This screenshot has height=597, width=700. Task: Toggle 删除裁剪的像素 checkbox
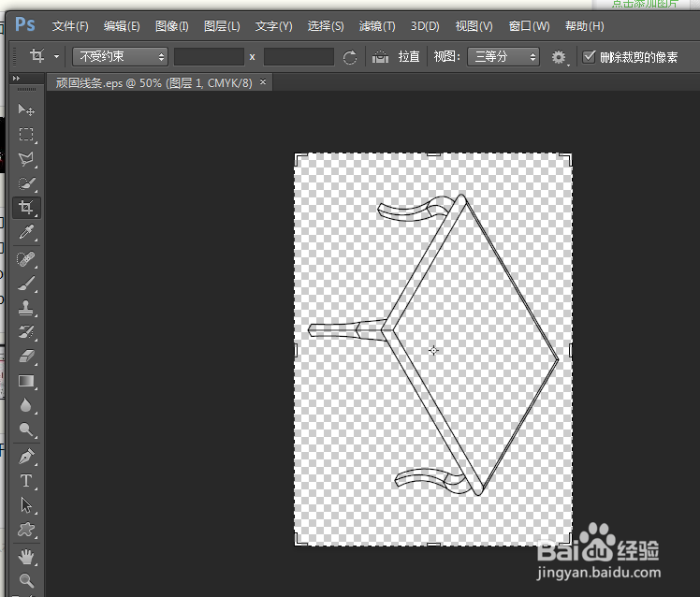tap(589, 57)
